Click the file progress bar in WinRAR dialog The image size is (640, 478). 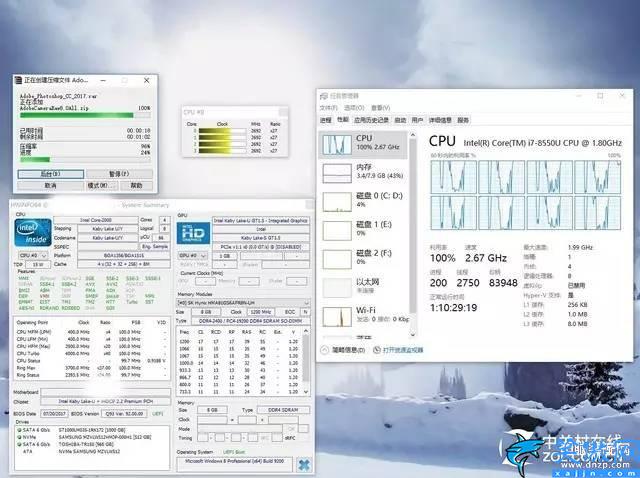click(x=85, y=115)
